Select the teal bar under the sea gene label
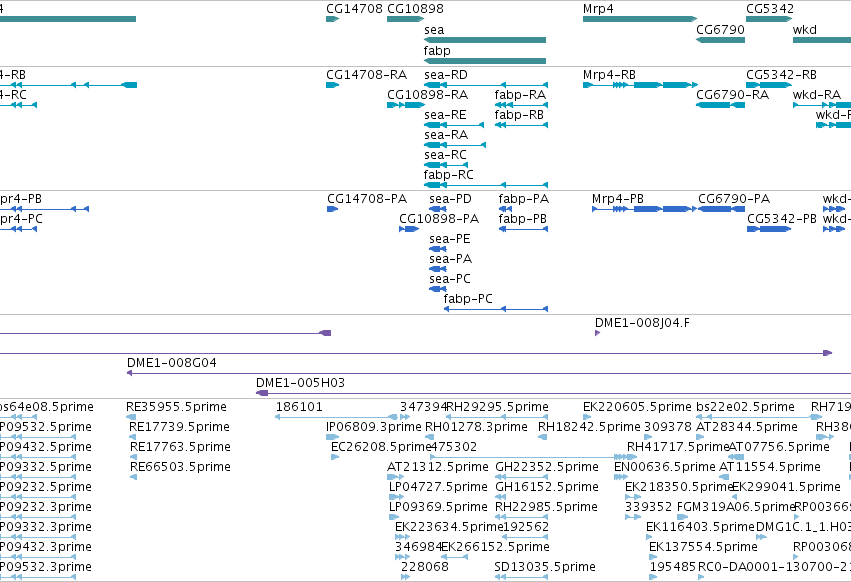 pyautogui.click(x=485, y=40)
